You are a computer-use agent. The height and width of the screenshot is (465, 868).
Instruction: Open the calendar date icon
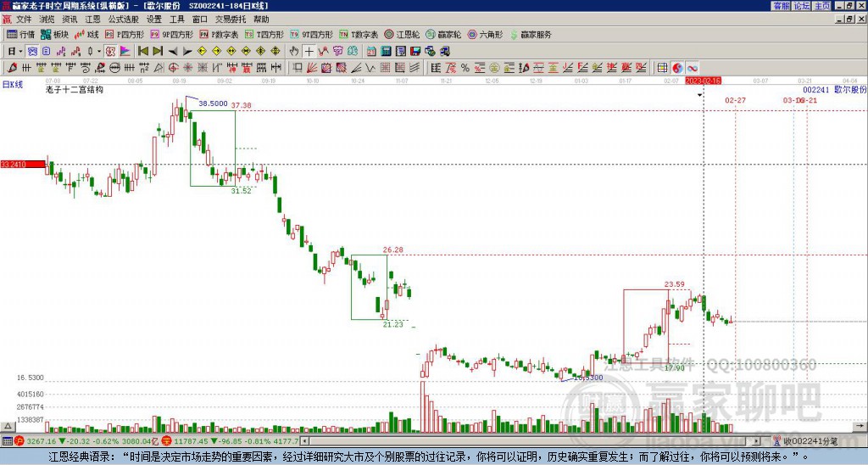click(371, 52)
